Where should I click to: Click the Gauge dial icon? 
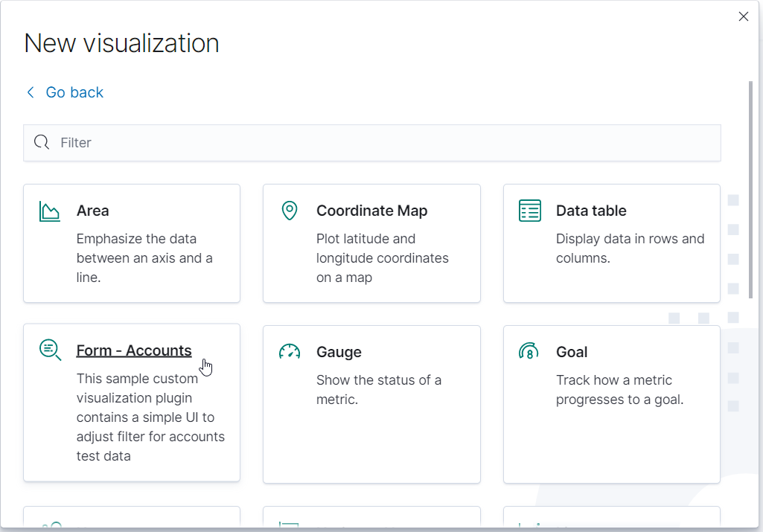(290, 351)
